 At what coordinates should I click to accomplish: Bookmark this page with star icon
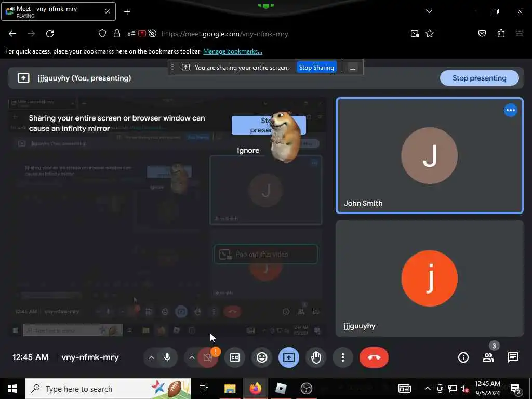pos(430,34)
